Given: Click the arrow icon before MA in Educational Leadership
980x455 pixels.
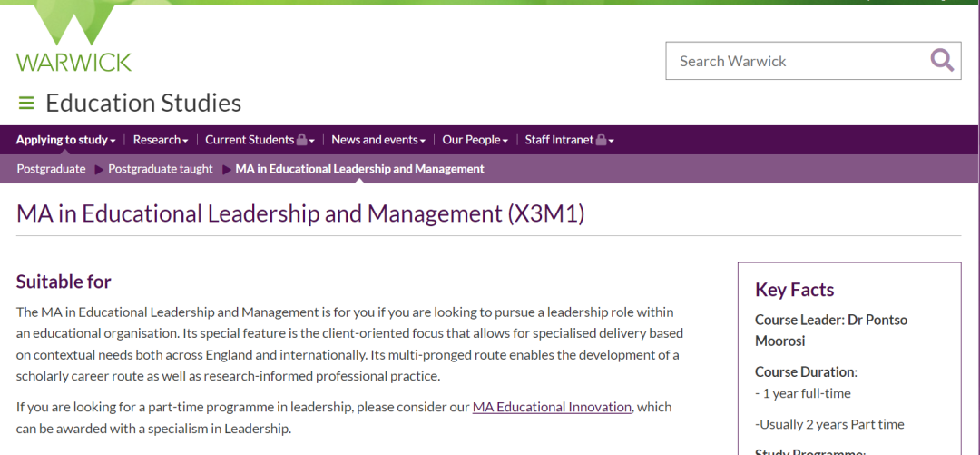Looking at the screenshot, I should pyautogui.click(x=226, y=169).
